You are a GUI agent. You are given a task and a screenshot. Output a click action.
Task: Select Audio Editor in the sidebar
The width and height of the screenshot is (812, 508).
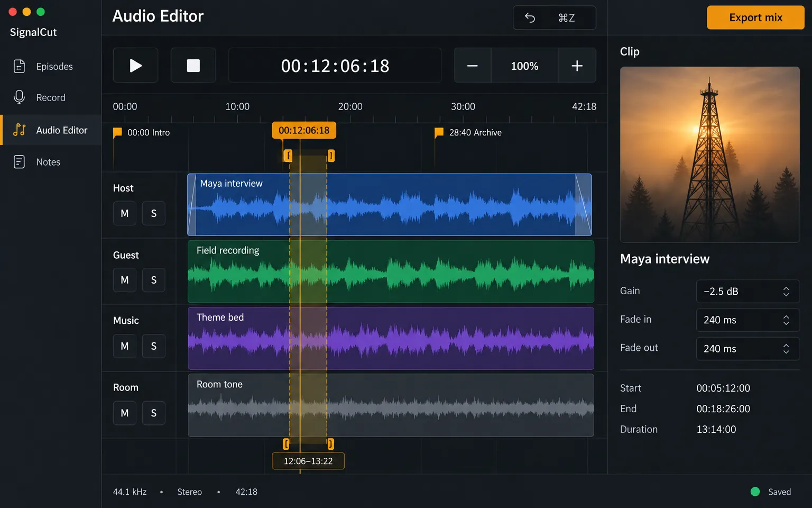tap(51, 130)
